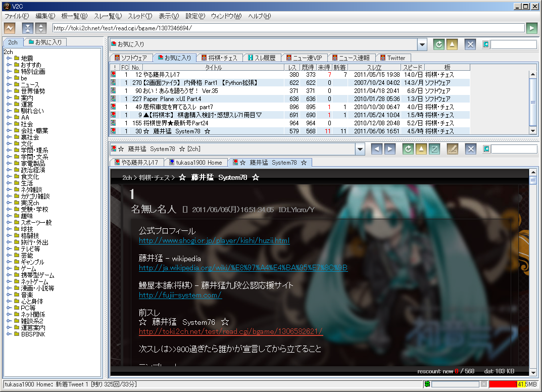542x392 pixels.
Task: Open the 編集(E) menu
Action: pos(45,16)
